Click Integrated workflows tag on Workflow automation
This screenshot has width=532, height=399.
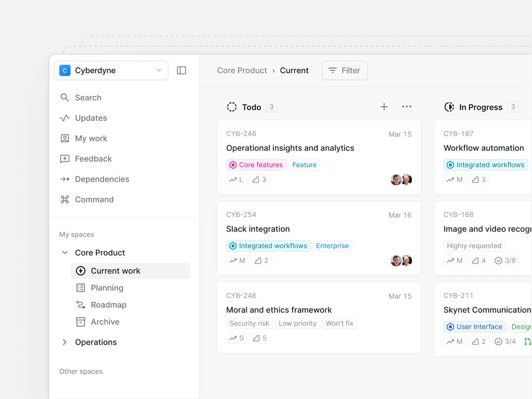pyautogui.click(x=486, y=165)
